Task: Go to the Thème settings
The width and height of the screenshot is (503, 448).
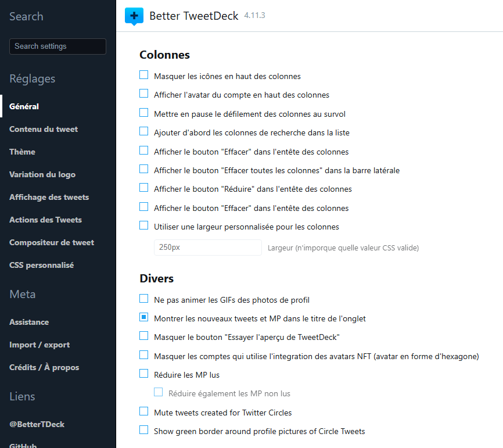Action: (x=22, y=152)
